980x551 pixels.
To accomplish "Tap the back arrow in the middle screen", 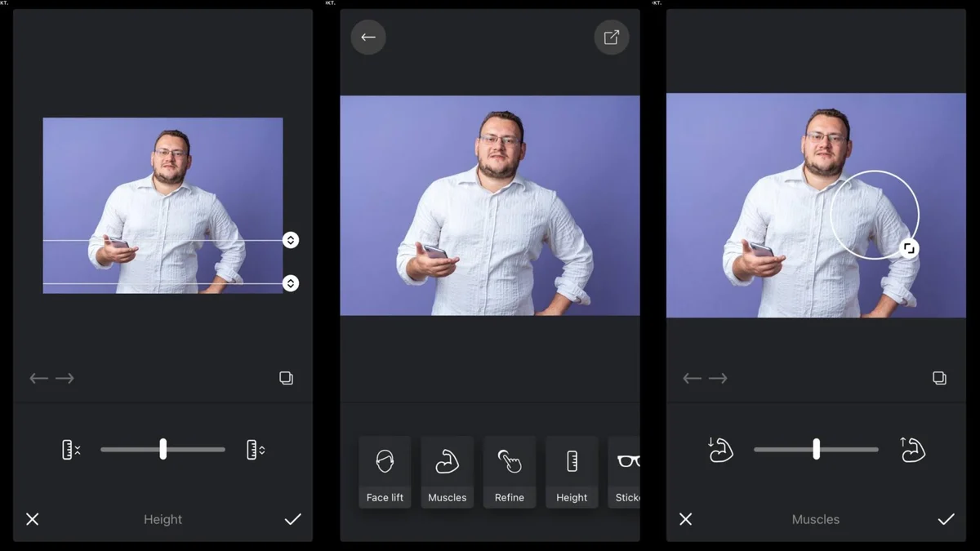I will (x=368, y=38).
